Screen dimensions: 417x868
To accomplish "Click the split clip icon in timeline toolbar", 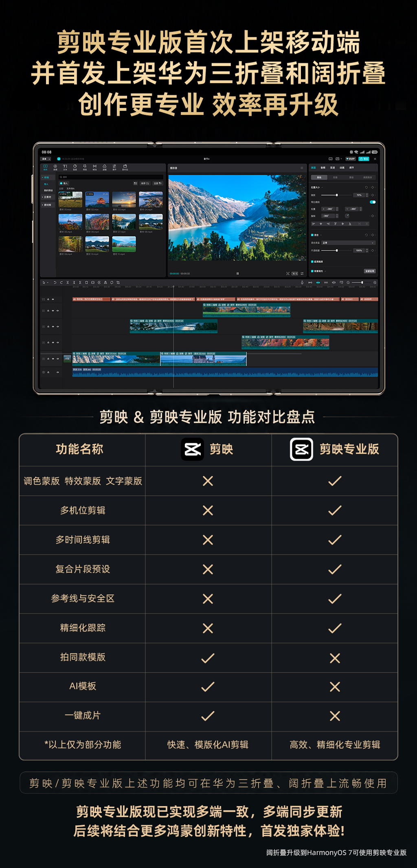I will (68, 283).
